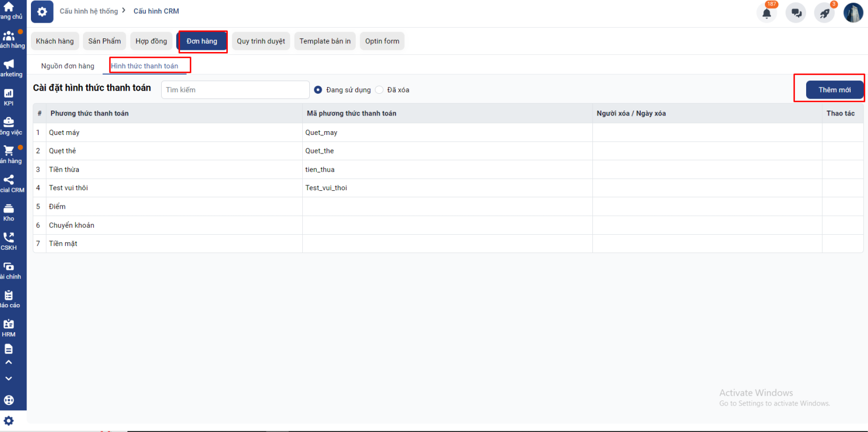Collapse sidebar menu with up chevron
Image resolution: width=868 pixels, height=432 pixels.
[9, 362]
